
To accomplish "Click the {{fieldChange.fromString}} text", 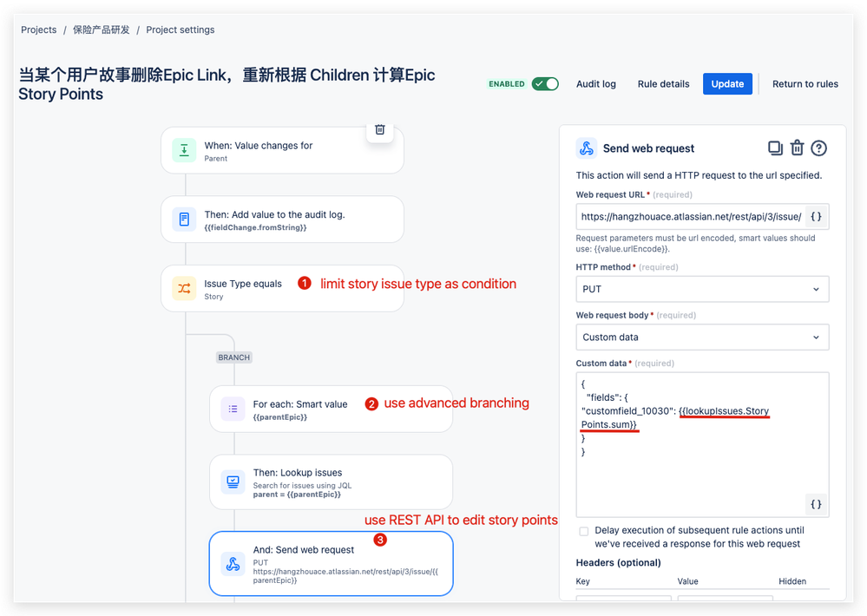I will click(255, 228).
